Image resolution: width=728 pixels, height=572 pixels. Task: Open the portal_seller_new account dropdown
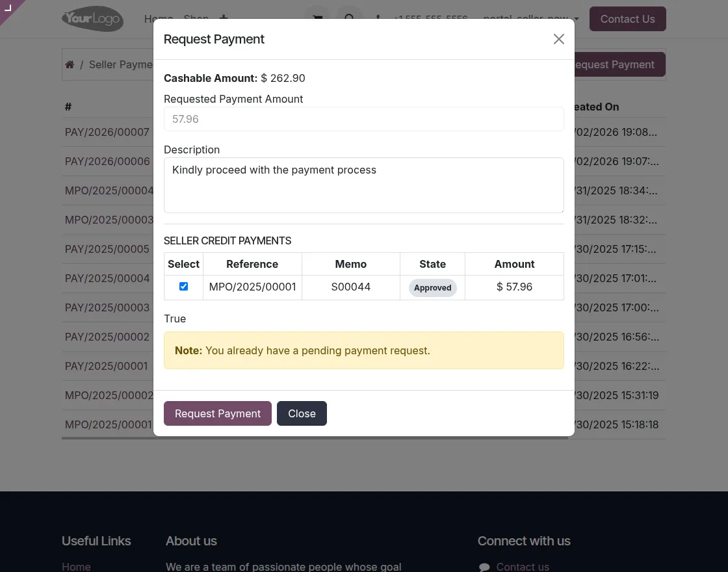(528, 19)
